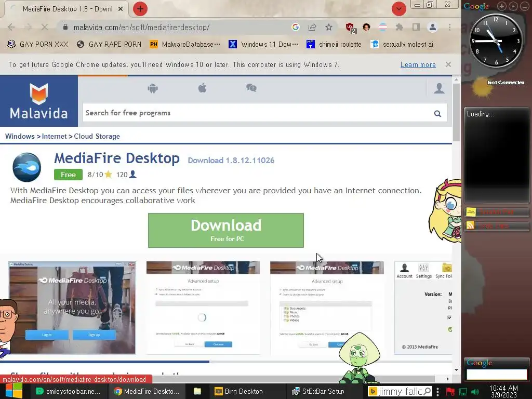Click the page vertical scrollbar thumb
532x399 pixels.
[x=456, y=112]
